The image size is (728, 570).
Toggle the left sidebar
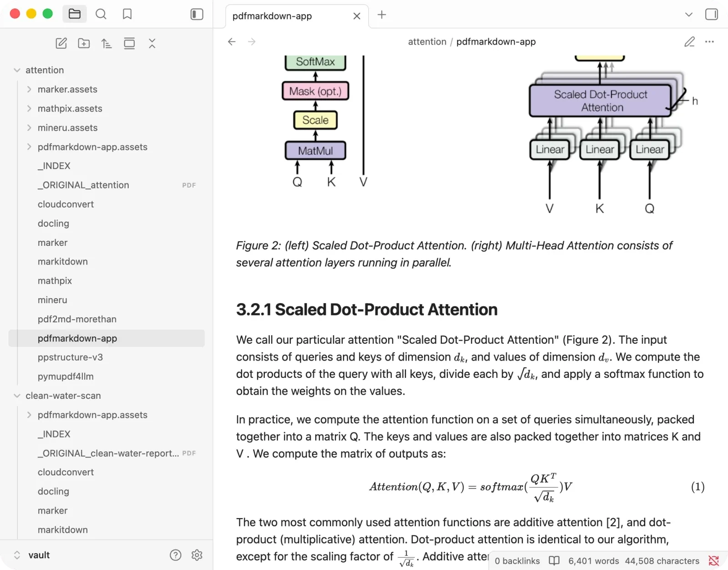pos(197,14)
